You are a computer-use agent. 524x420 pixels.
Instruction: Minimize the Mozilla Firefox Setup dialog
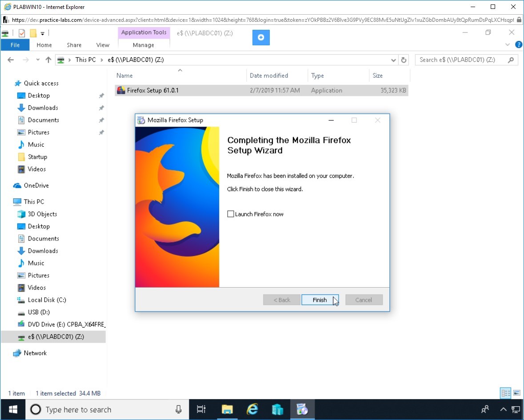click(331, 120)
